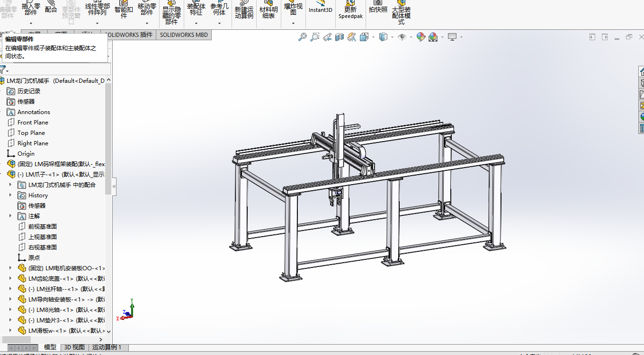Screen dimensions: 644x355
Task: Open the 爆炸视图 dropdown arrow
Action: click(x=293, y=23)
